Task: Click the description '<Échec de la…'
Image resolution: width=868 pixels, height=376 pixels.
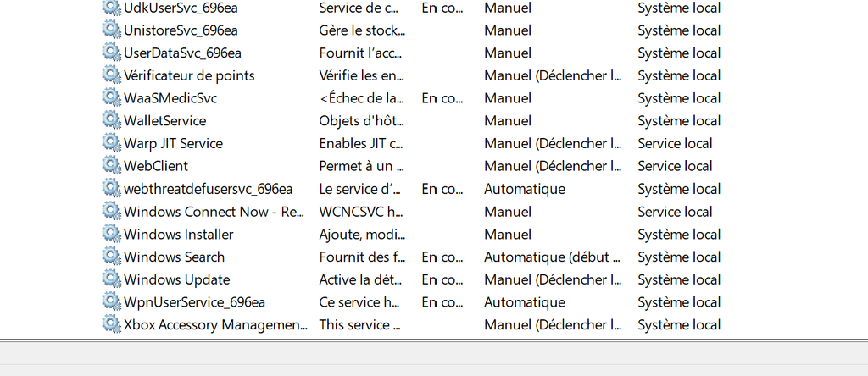Action: coord(361,98)
